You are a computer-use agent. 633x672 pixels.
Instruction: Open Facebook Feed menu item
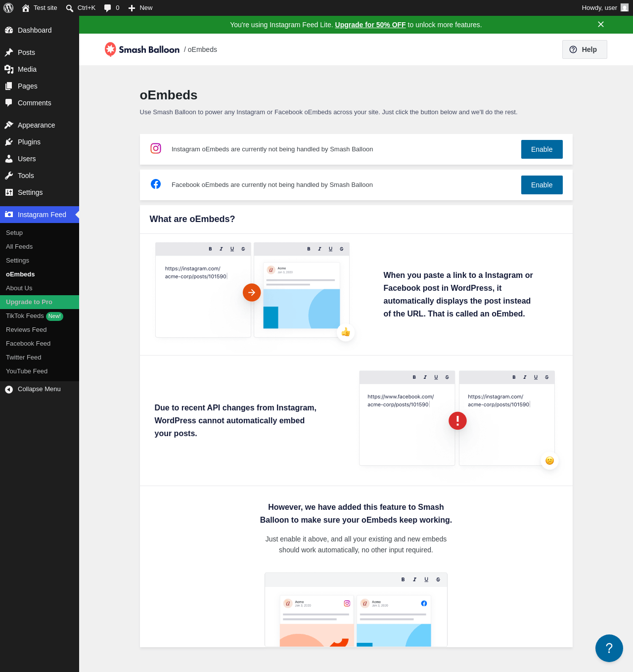[40, 344]
